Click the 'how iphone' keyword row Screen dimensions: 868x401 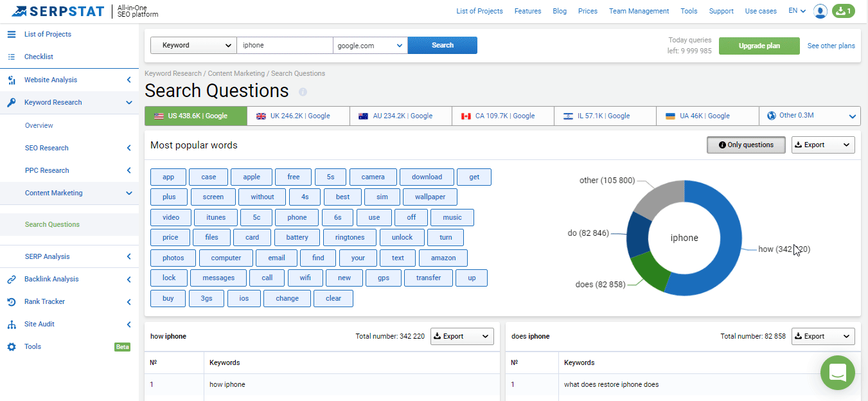322,384
